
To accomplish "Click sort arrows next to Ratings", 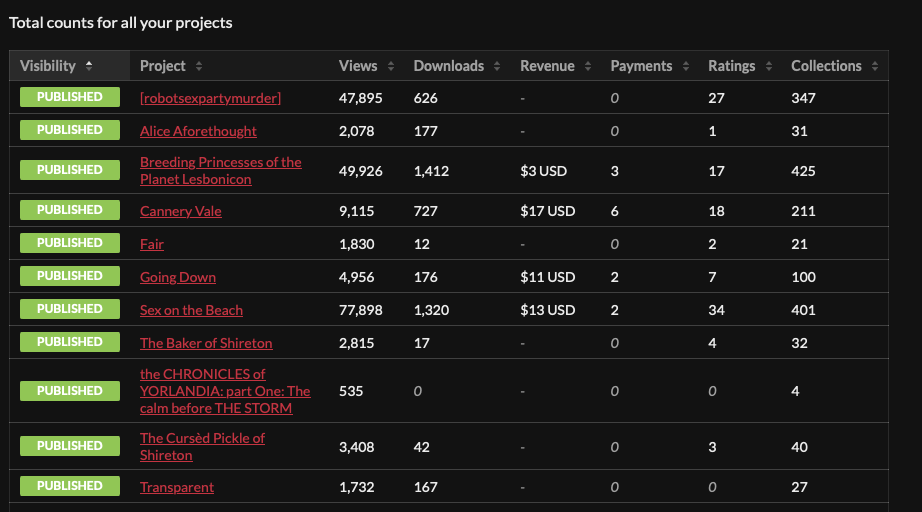I will click(x=768, y=66).
